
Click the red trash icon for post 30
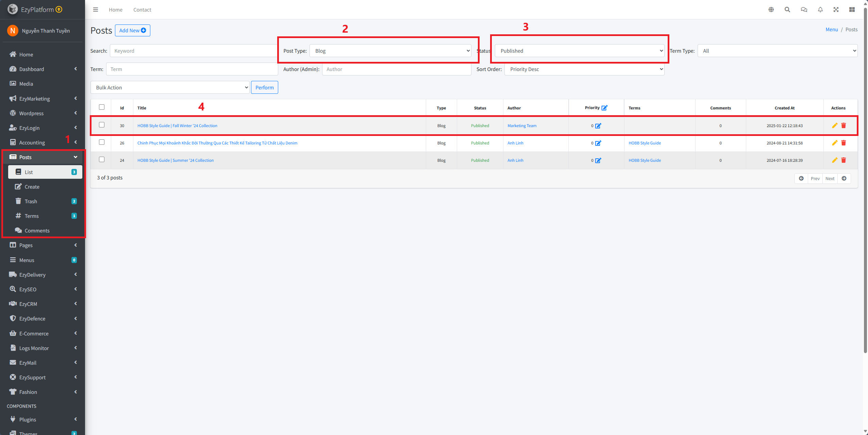click(844, 125)
